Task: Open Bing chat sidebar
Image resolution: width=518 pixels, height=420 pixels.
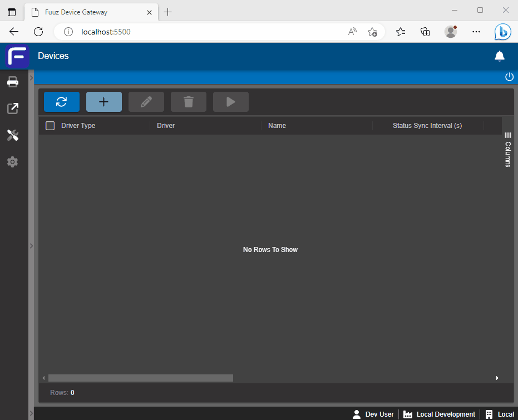Action: 502,32
